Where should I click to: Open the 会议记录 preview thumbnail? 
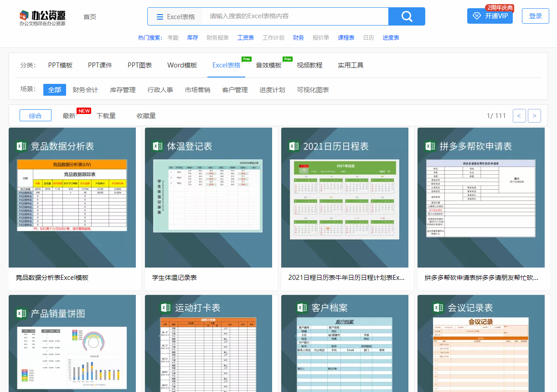pos(481,355)
